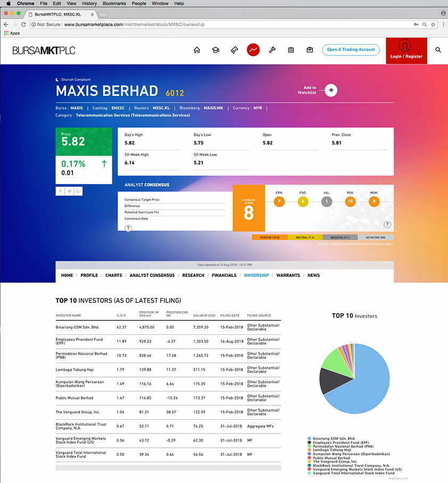Click the Login / Register button
Viewport: 448px width, 483px height.
(406, 51)
